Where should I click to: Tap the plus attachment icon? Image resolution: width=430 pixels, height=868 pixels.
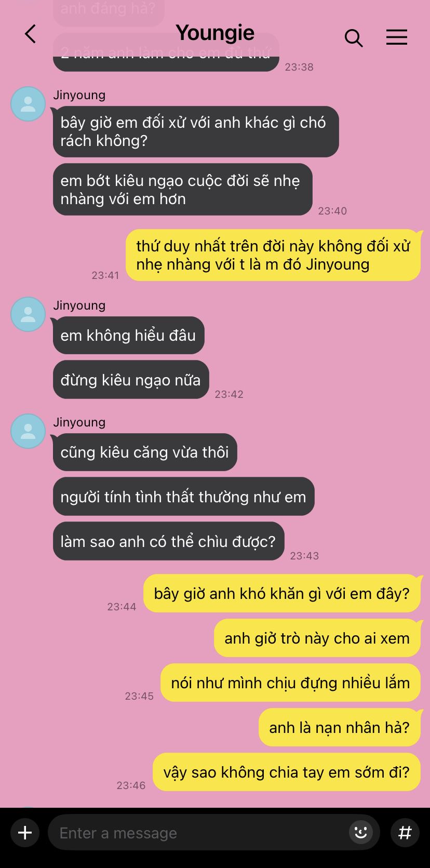point(25,833)
